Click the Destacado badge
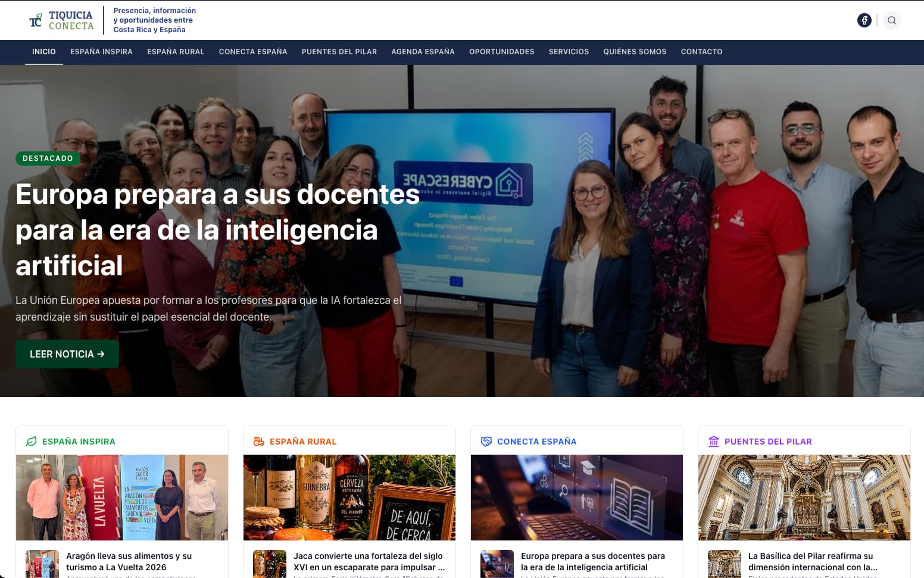The height and width of the screenshot is (578, 924). [x=48, y=159]
